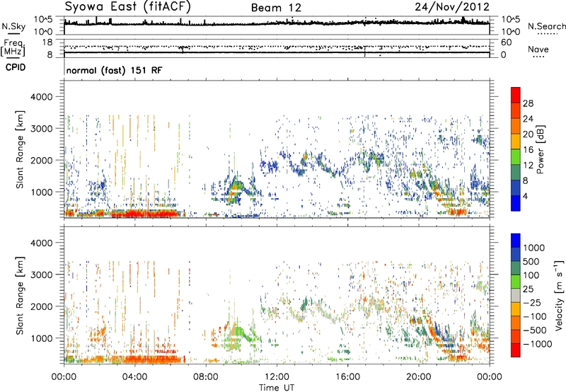Click the "20:00" time tick label
The image size is (566, 392).
[x=418, y=377]
